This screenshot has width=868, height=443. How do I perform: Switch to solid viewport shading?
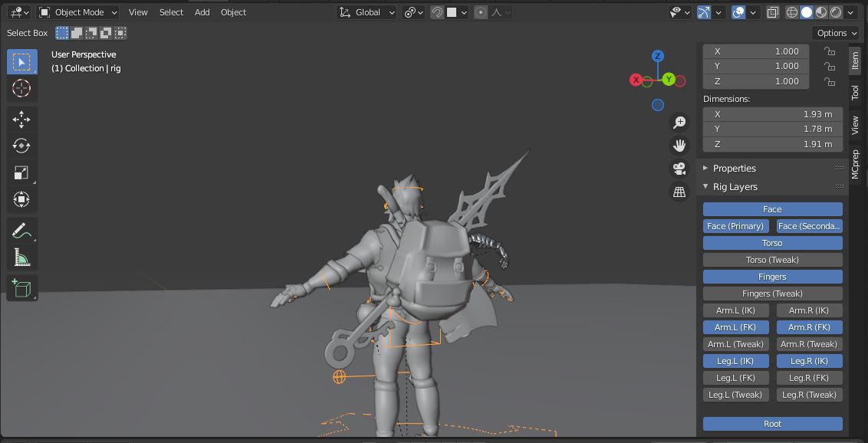click(807, 12)
